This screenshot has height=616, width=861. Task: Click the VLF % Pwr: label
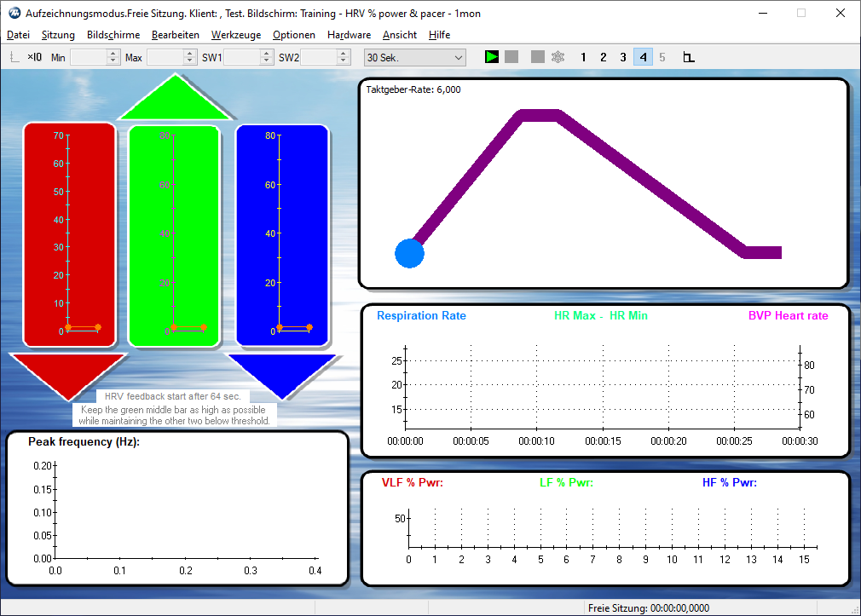[x=413, y=482]
